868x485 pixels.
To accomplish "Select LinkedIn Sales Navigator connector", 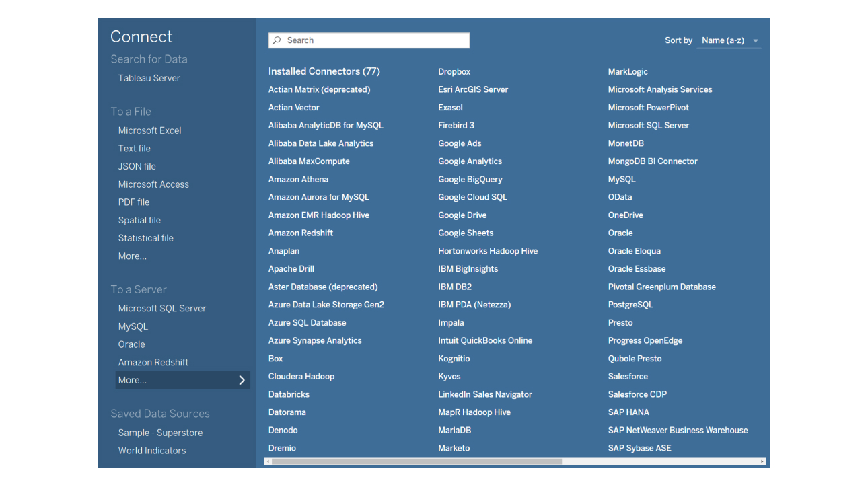I will pyautogui.click(x=485, y=395).
